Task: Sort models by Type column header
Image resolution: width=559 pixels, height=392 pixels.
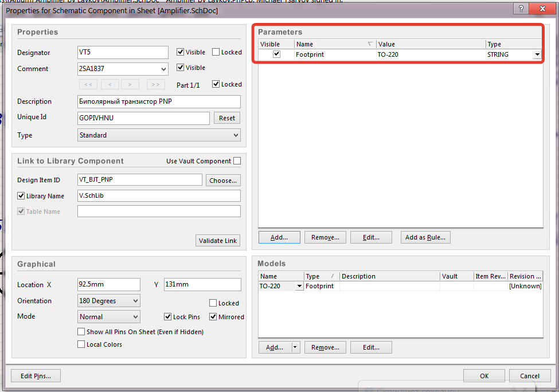Action: pyautogui.click(x=321, y=276)
